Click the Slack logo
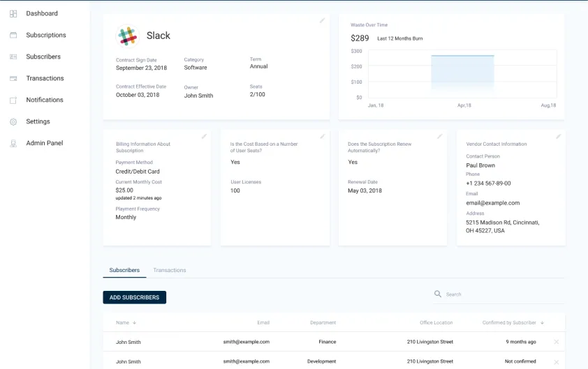The height and width of the screenshot is (369, 588). pyautogui.click(x=128, y=36)
